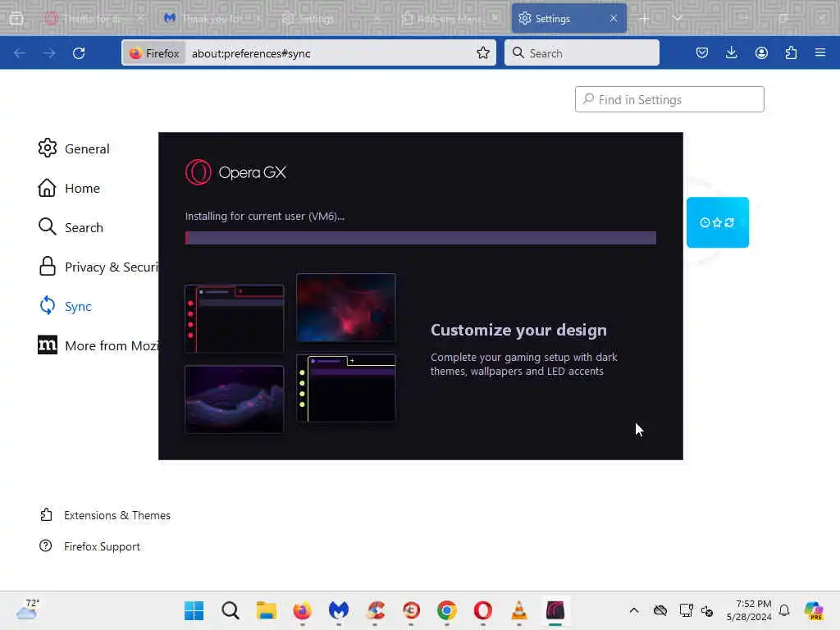Switch to the Thanks for downloading tab

[x=94, y=18]
